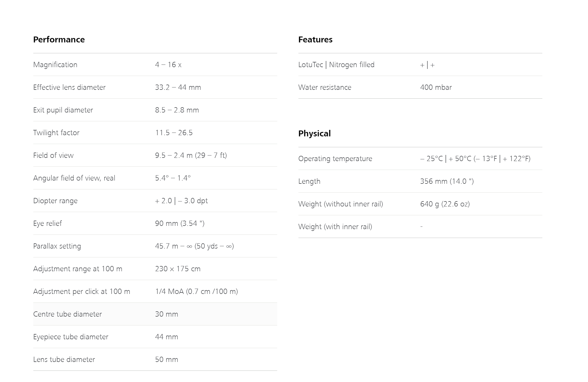Click the 33.2 – 44 mm value
The width and height of the screenshot is (588, 382).
(178, 87)
